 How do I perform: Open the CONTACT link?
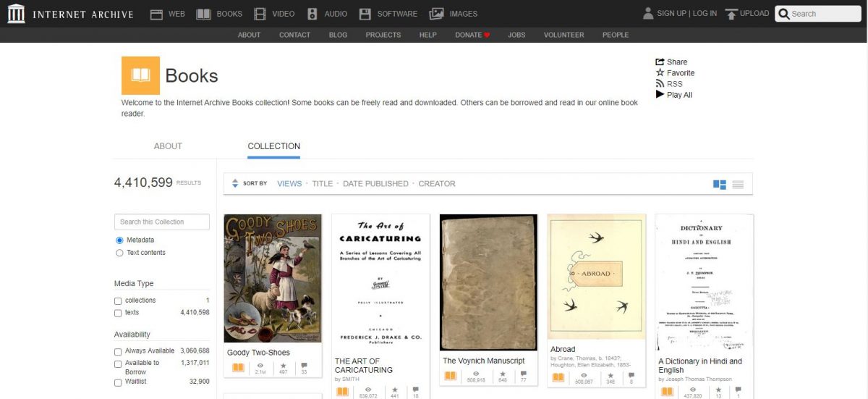click(x=294, y=35)
